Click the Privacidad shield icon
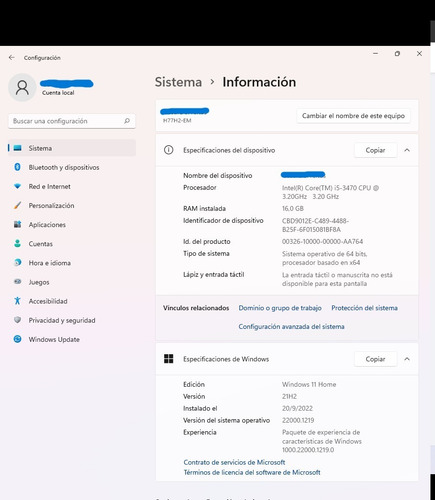Image resolution: width=435 pixels, height=500 pixels. pos(18,320)
